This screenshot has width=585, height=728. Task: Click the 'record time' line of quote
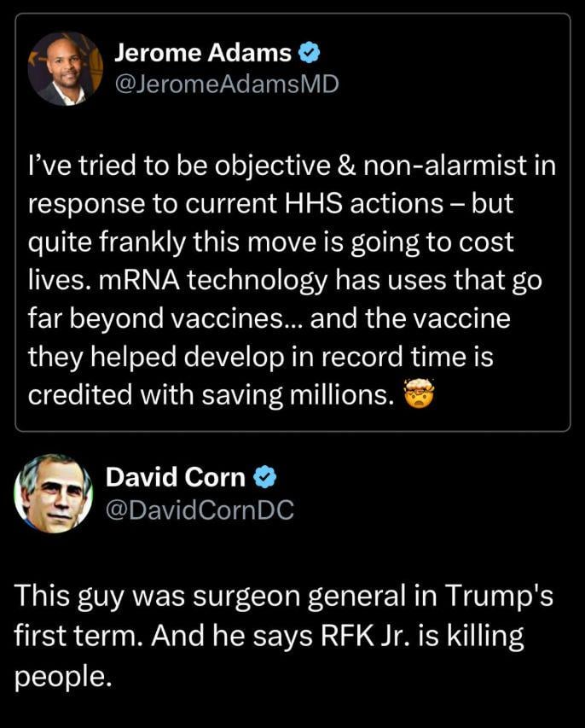tap(260, 357)
